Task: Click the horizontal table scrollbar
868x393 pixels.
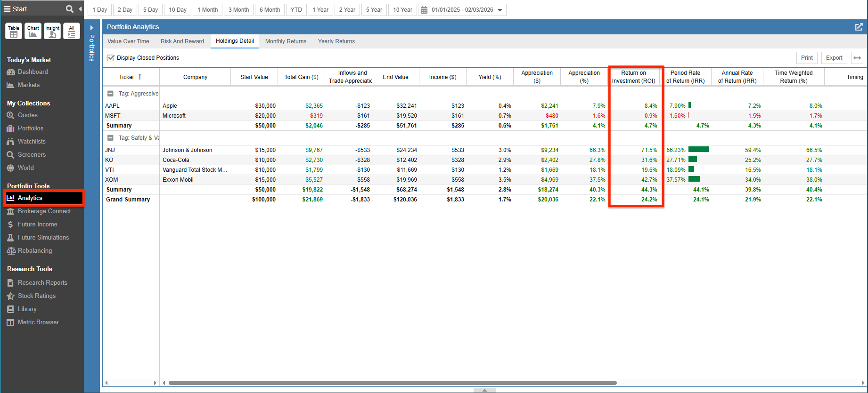Action: [392, 383]
